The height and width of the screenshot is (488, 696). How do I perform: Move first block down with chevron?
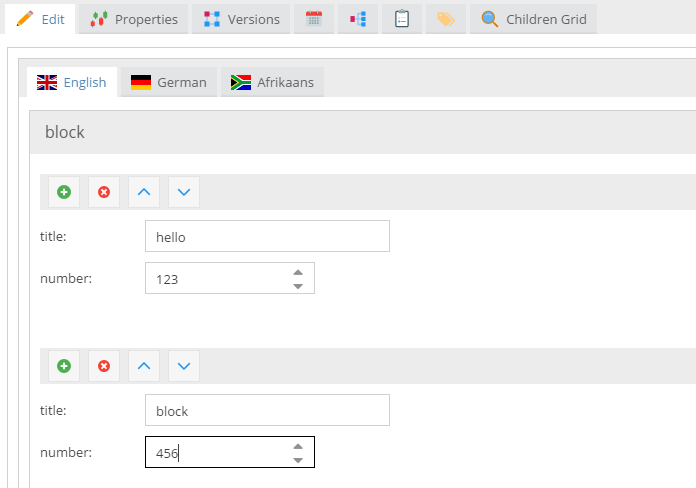click(184, 192)
